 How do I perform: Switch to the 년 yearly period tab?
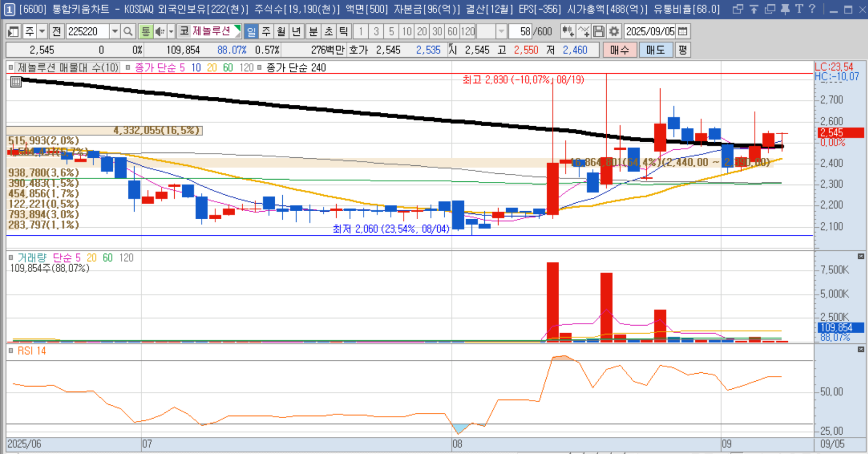[x=296, y=32]
